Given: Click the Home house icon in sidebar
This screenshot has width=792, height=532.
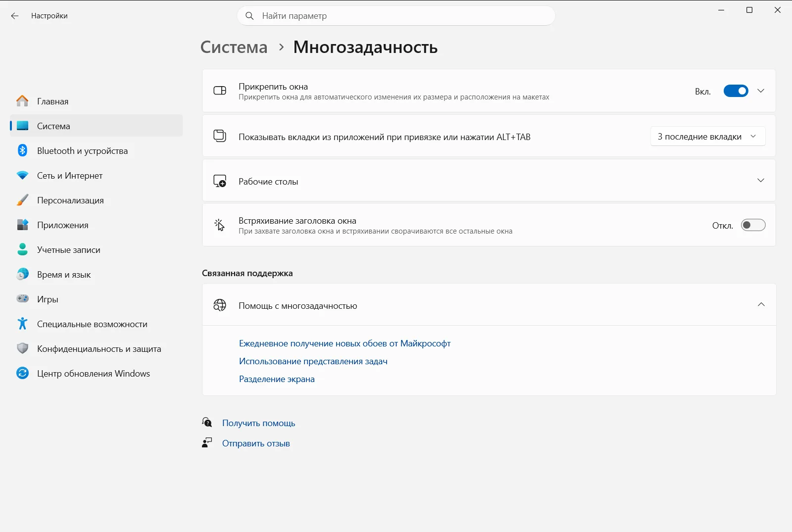Looking at the screenshot, I should coord(22,101).
